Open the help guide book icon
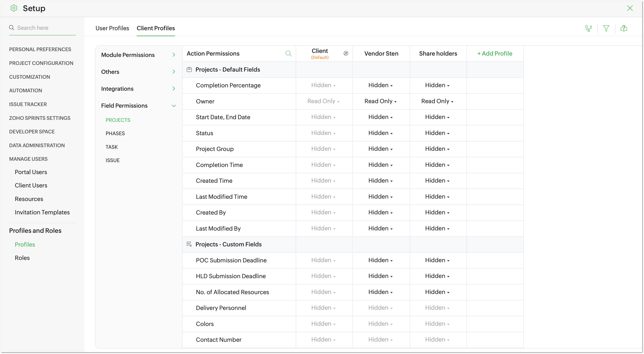The height and width of the screenshot is (354, 644). coord(624,28)
